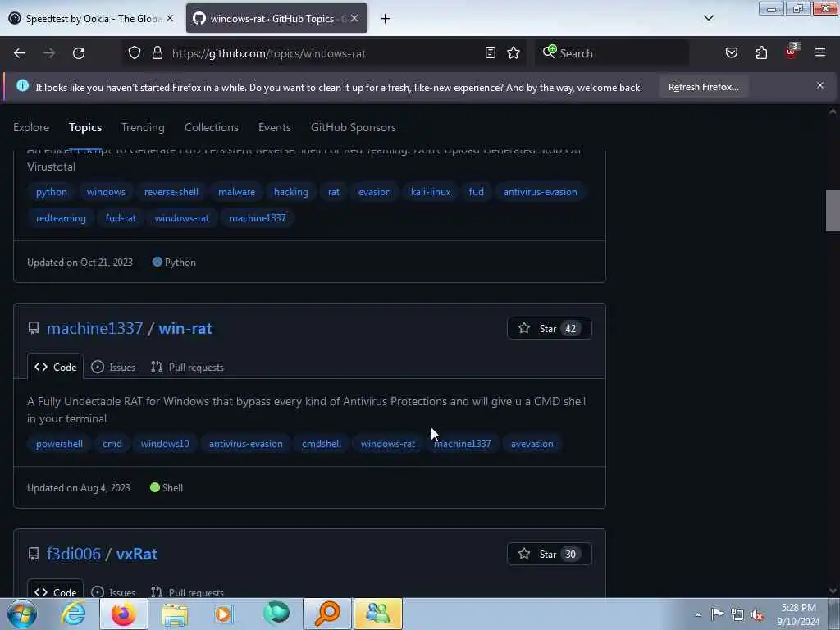The width and height of the screenshot is (840, 630).
Task: Open a new tab with plus icon
Action: pos(386,19)
